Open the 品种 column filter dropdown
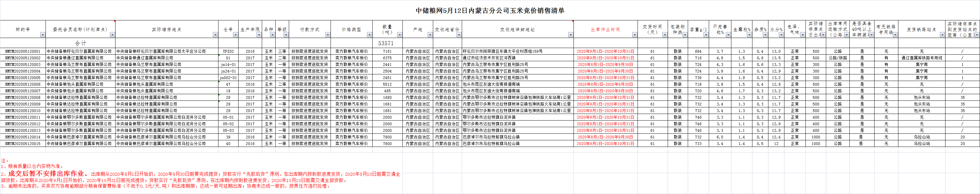Screen dimensions: 980x194 272,35
